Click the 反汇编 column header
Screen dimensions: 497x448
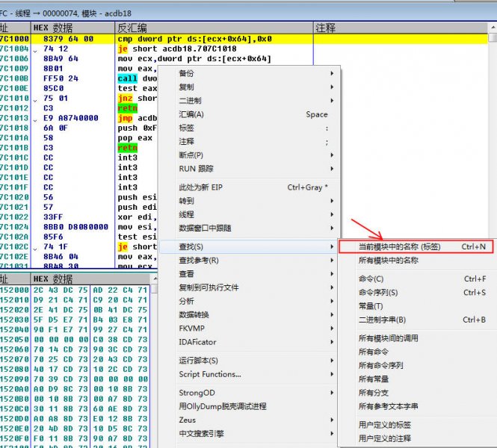pyautogui.click(x=214, y=28)
